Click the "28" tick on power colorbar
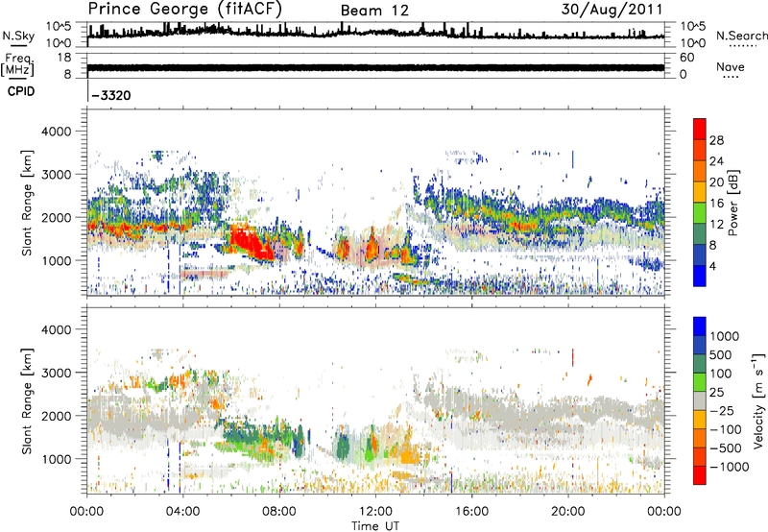This screenshot has height=532, width=768. [x=716, y=140]
